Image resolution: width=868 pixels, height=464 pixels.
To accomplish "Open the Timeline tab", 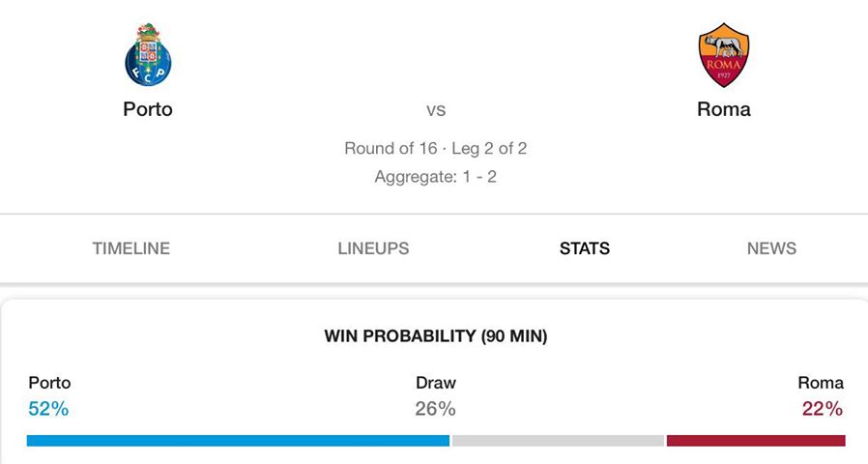I will click(x=131, y=248).
